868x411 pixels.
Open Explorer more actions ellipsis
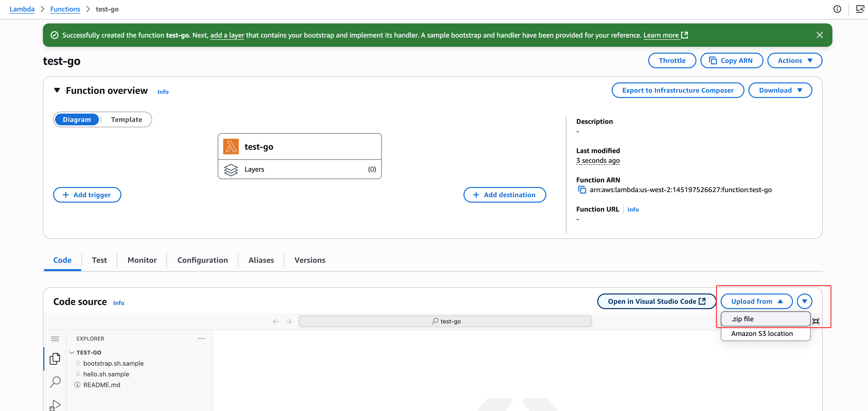201,339
